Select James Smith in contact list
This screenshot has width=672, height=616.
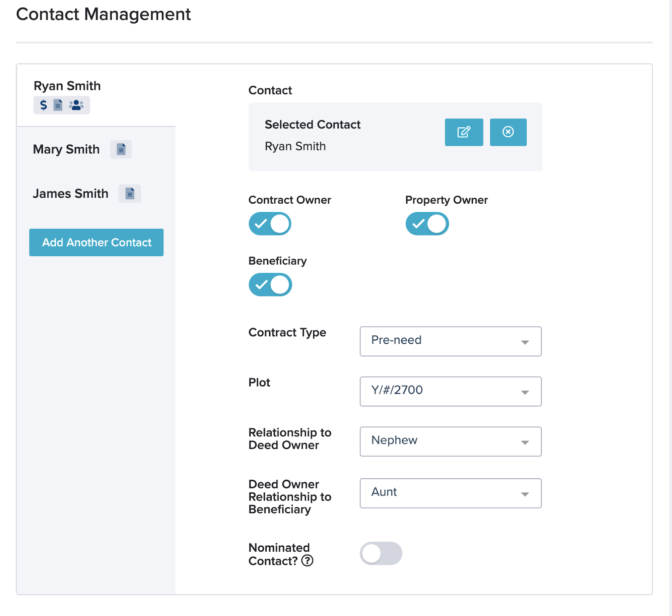(x=71, y=194)
